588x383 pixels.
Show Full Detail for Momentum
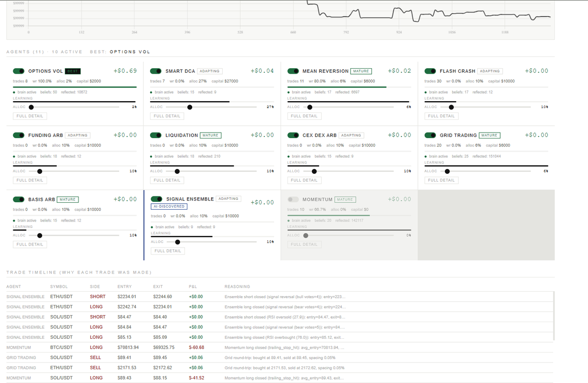click(x=304, y=245)
